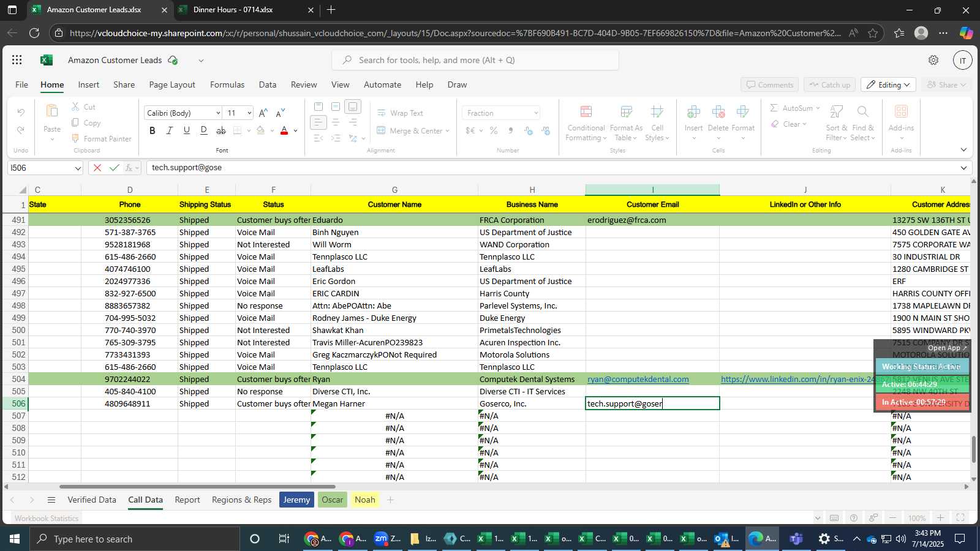Image resolution: width=980 pixels, height=551 pixels.
Task: Toggle italic formatting
Action: [x=170, y=130]
